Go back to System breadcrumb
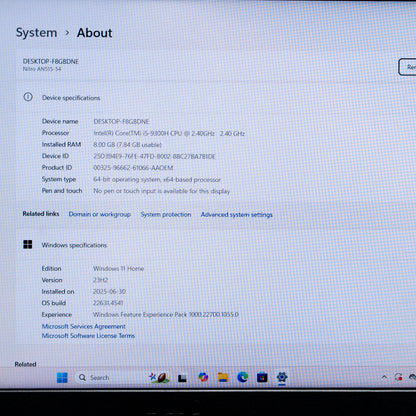This screenshot has width=416, height=416. [x=36, y=33]
